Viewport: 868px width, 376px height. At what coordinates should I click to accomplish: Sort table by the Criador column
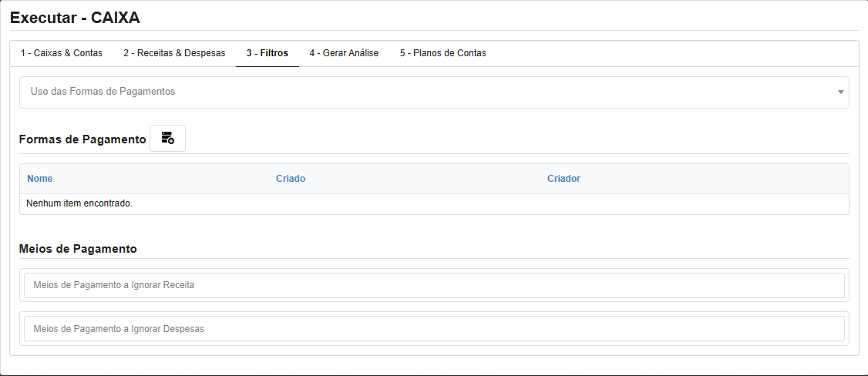(x=564, y=179)
